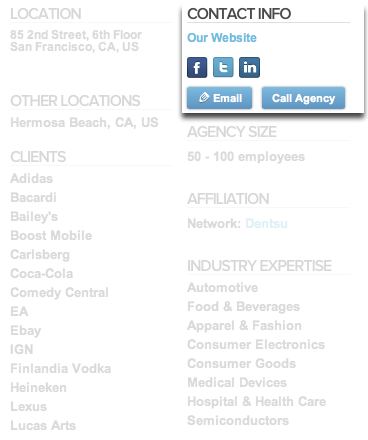This screenshot has height=440, width=368.
Task: Click the 50 - 100 employees text
Action: coord(246,156)
